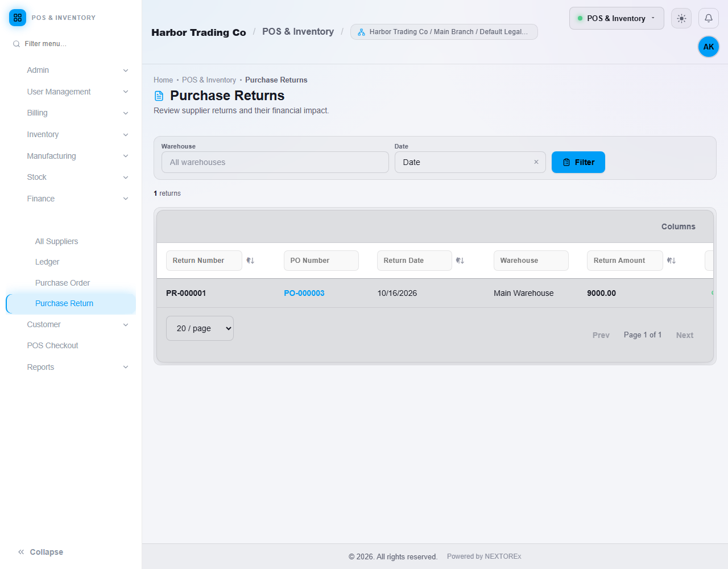Go to the Next page
Viewport: 728px width, 569px height.
pyautogui.click(x=685, y=335)
